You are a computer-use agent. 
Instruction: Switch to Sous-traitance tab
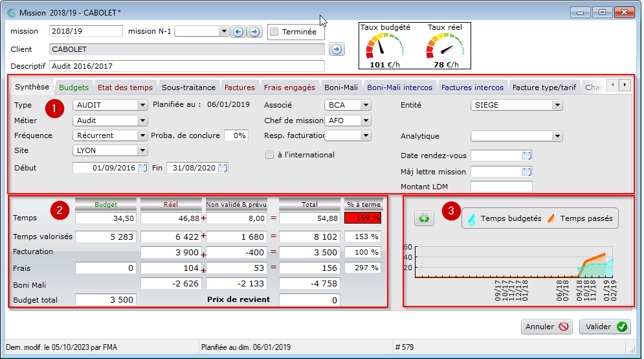click(x=188, y=87)
